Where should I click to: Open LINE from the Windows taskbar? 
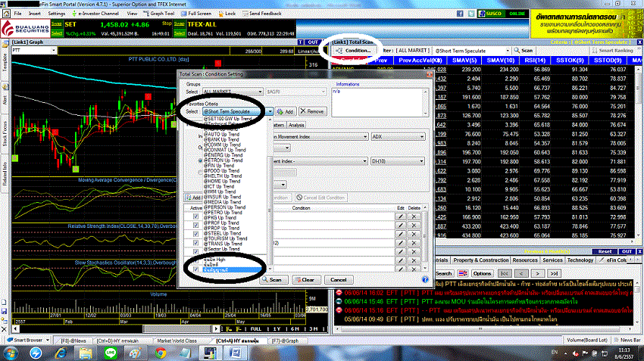(111, 353)
